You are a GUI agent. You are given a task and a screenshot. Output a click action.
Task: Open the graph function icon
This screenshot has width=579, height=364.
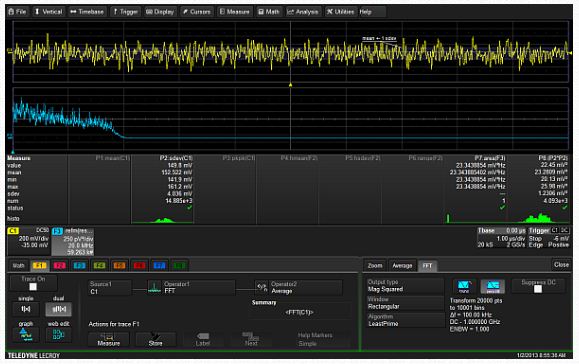pyautogui.click(x=26, y=334)
